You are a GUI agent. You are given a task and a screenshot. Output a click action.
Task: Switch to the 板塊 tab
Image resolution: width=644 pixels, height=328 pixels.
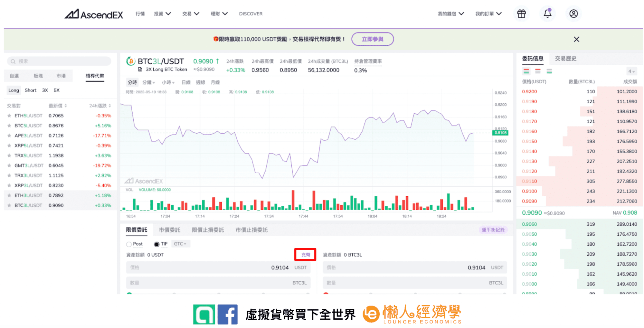pyautogui.click(x=38, y=76)
